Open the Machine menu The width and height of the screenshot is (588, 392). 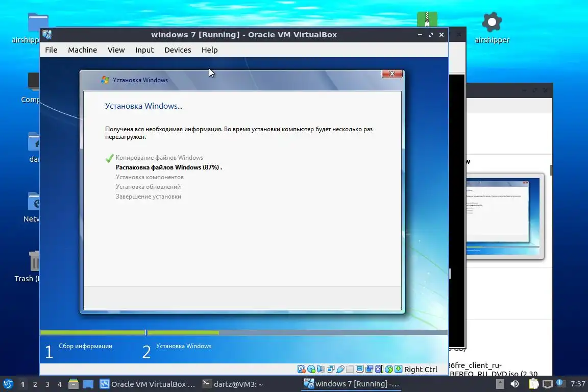[83, 50]
